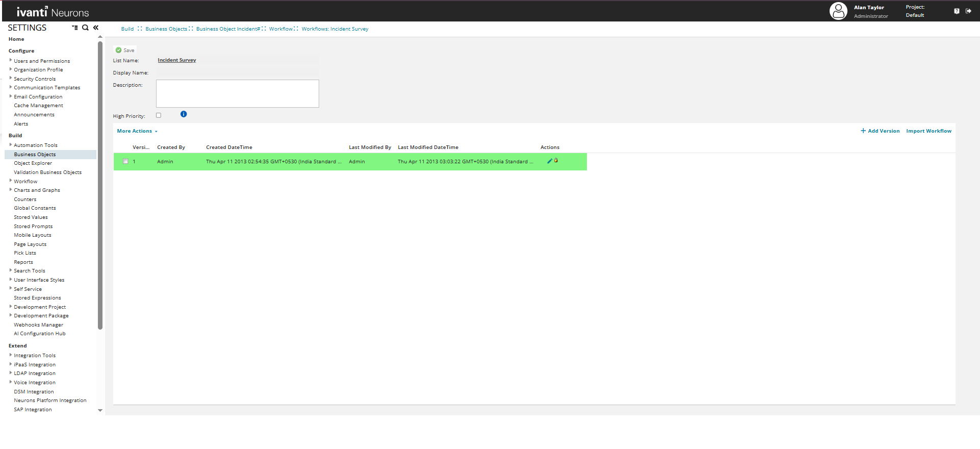Open the help question mark icon
The height and width of the screenshot is (449, 980).
coord(957,11)
